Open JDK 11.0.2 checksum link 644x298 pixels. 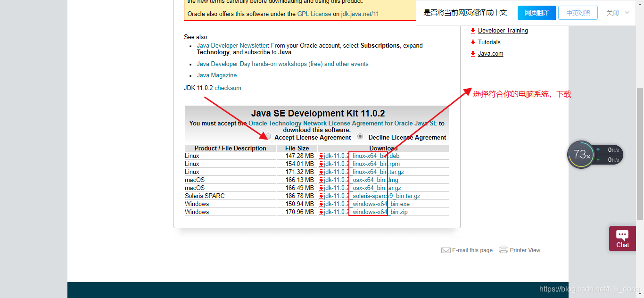[x=228, y=88]
